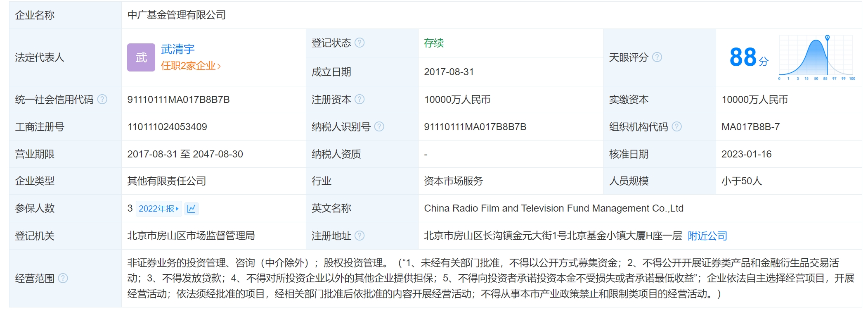This screenshot has width=868, height=312.
Task: Open insured-count trend chart icon
Action: (x=192, y=209)
